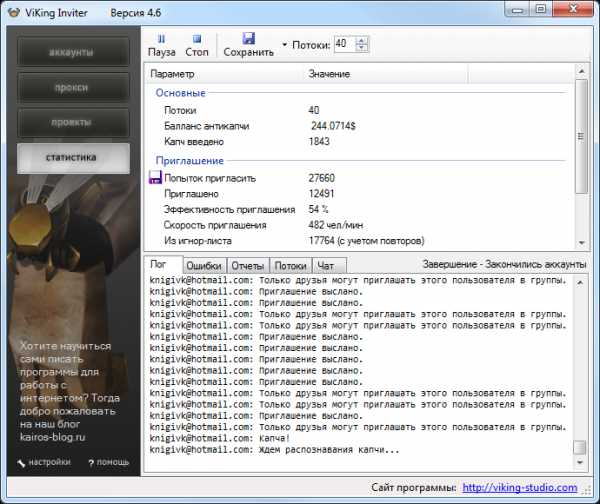Click the save icon beside Попыток пригласить

click(x=155, y=178)
